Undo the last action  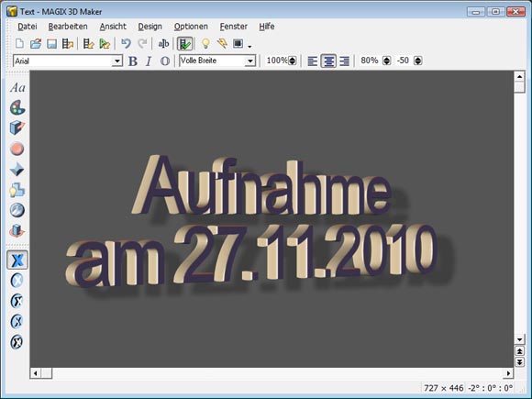coord(126,43)
